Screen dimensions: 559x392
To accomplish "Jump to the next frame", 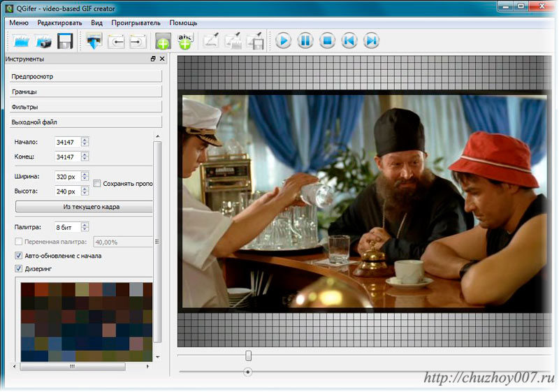I will pyautogui.click(x=371, y=41).
